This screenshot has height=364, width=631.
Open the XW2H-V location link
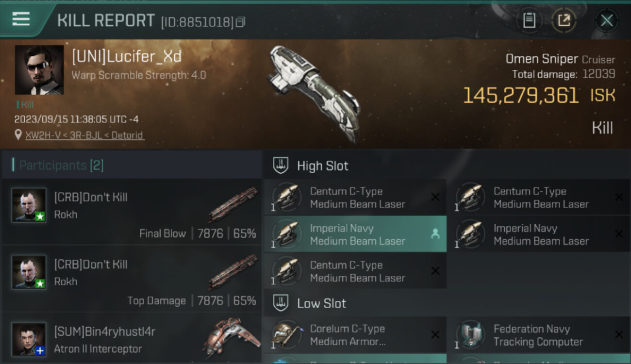pyautogui.click(x=85, y=135)
